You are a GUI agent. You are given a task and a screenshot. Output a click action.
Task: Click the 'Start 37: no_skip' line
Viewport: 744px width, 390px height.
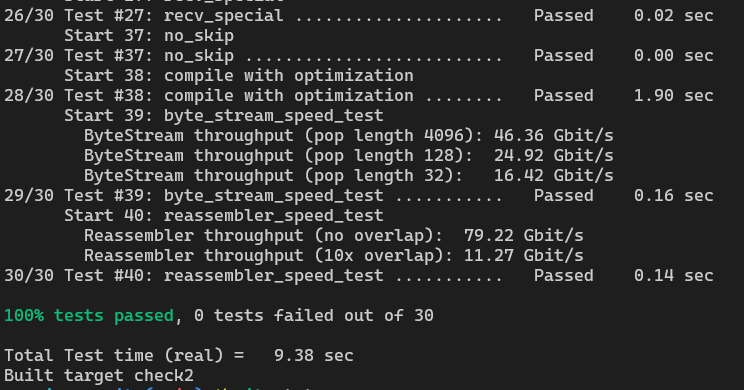click(x=149, y=36)
